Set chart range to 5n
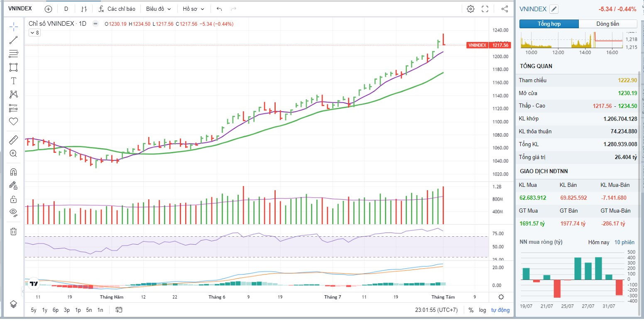Screen dimensions: 644x321 tap(89, 310)
